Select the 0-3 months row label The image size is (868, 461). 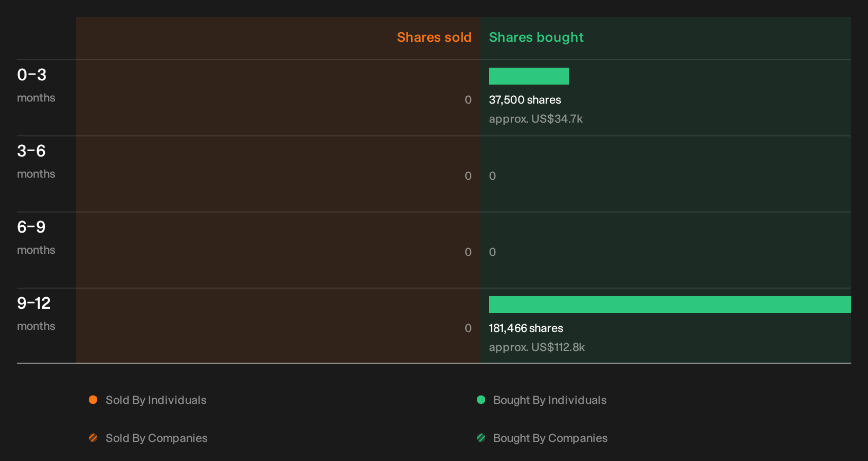click(x=36, y=85)
